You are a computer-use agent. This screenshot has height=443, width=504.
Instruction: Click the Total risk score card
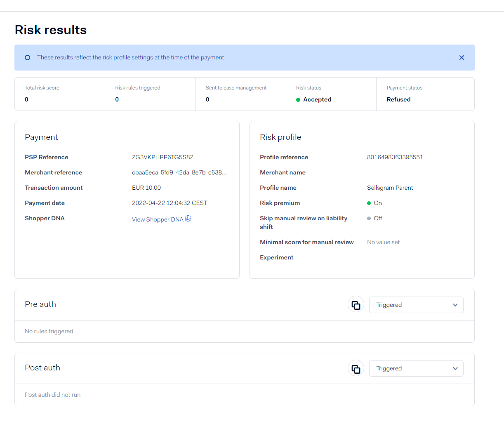pos(60,94)
